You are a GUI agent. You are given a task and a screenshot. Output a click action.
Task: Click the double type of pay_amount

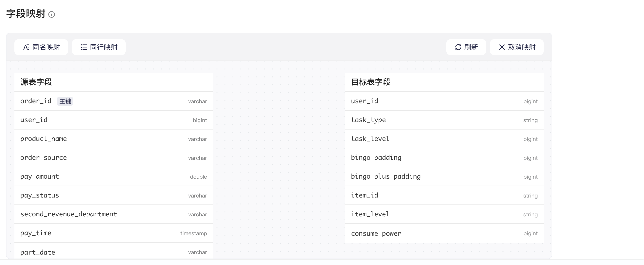(198, 177)
